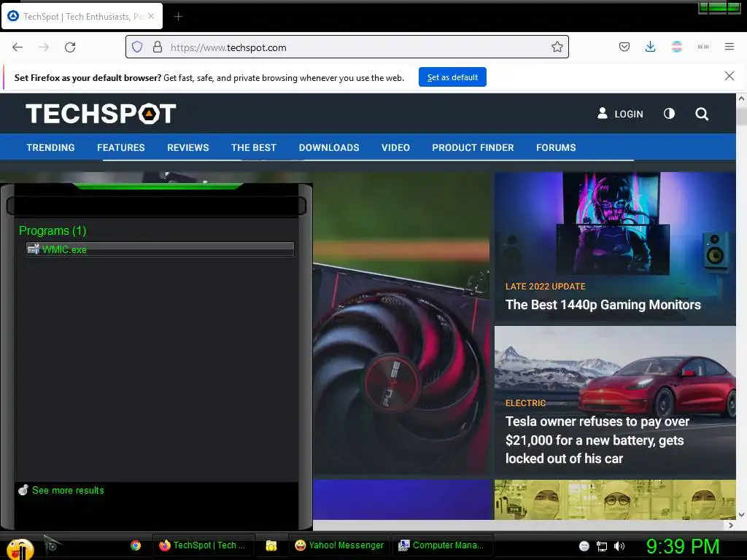Click the horizontal scrollbar right arrow
Image resolution: width=747 pixels, height=560 pixels.
click(731, 525)
